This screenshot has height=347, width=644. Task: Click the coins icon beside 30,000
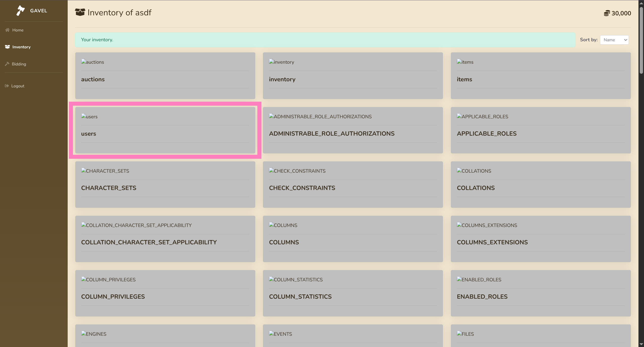tap(607, 13)
